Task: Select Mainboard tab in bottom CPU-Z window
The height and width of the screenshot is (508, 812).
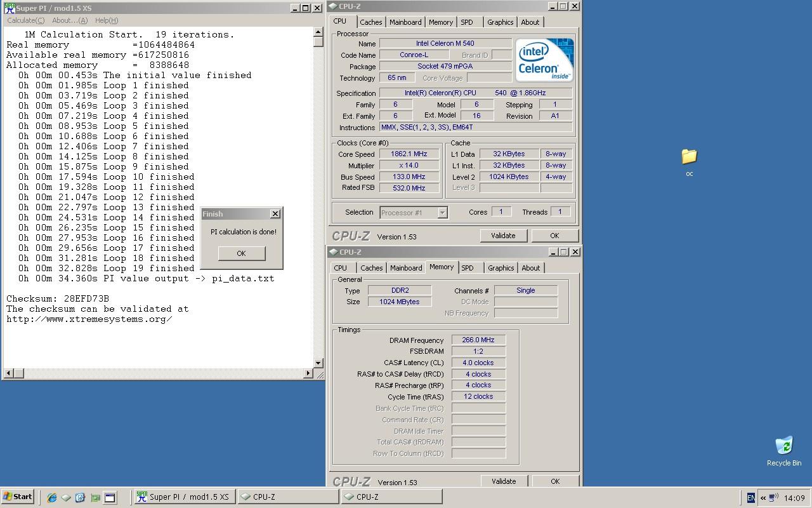Action: [x=405, y=268]
